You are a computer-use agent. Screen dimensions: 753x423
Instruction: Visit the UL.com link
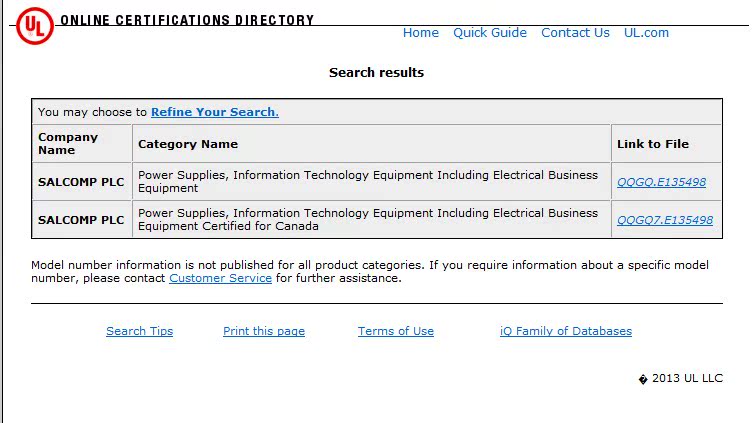pyautogui.click(x=646, y=33)
